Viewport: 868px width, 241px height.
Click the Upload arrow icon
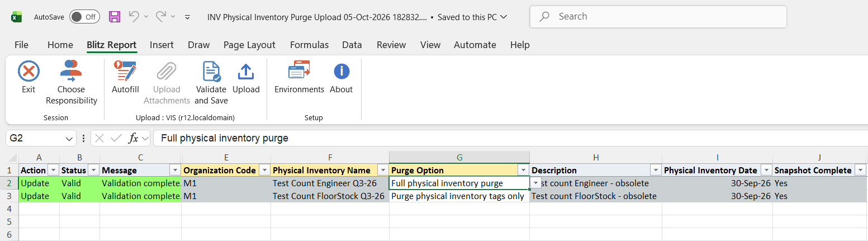point(246,72)
